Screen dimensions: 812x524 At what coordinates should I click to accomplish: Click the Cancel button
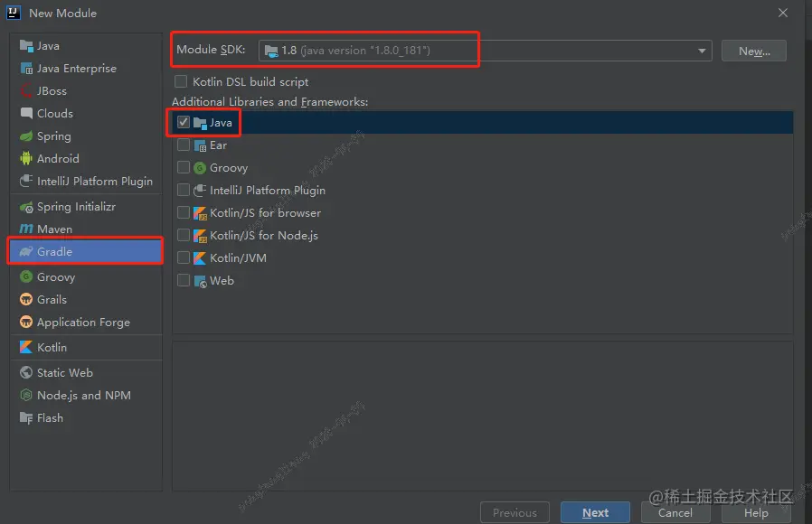[x=675, y=512]
